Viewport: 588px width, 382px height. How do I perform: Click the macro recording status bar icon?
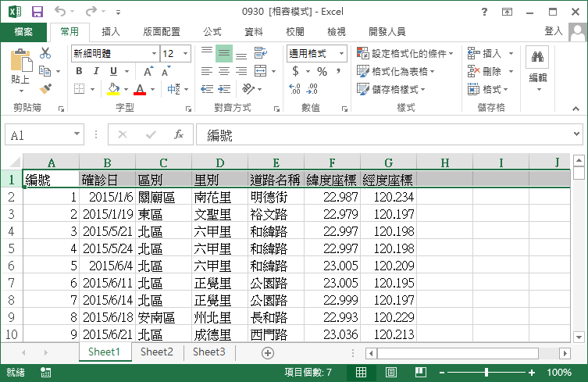(x=46, y=373)
